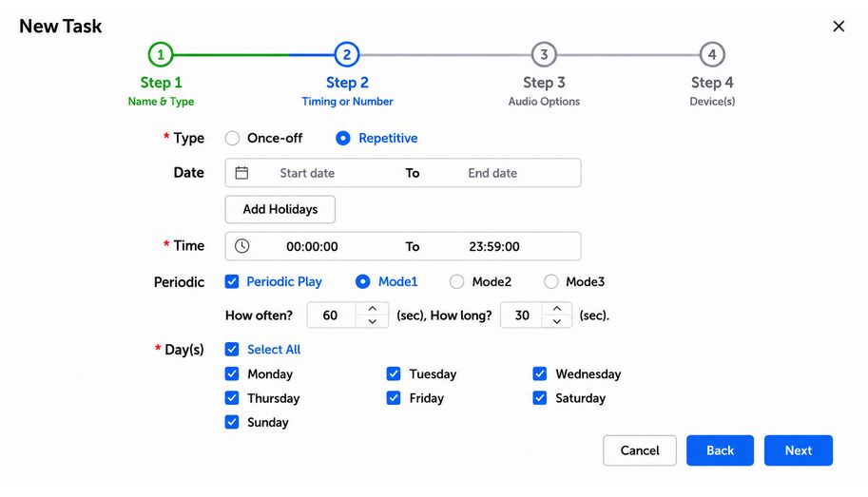Click the Step 4 circle indicator
The height and width of the screenshot is (497, 868).
(x=712, y=54)
